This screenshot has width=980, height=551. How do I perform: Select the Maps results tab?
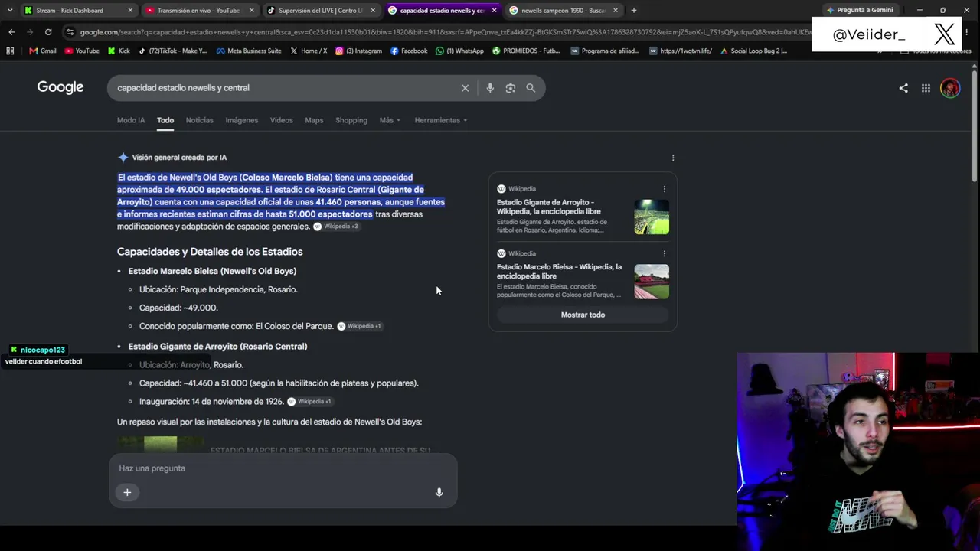tap(314, 120)
